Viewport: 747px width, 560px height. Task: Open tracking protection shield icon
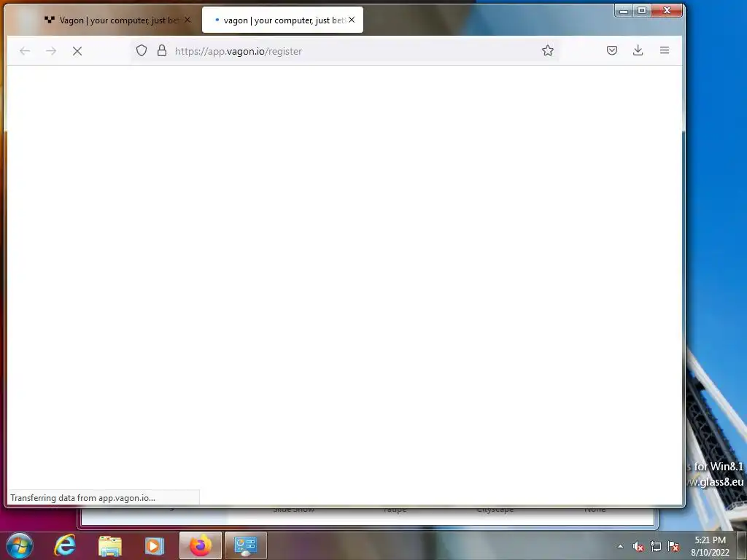point(142,50)
